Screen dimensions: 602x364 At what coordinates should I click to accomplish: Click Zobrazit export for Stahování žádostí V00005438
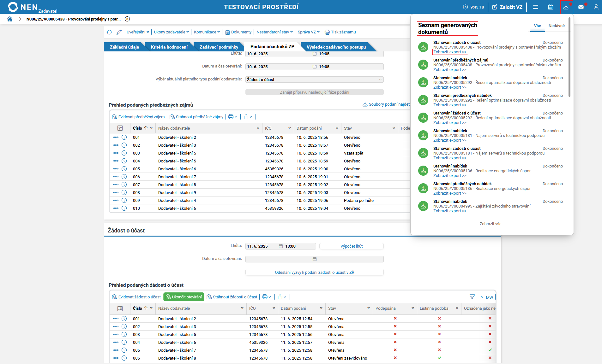pyautogui.click(x=450, y=52)
